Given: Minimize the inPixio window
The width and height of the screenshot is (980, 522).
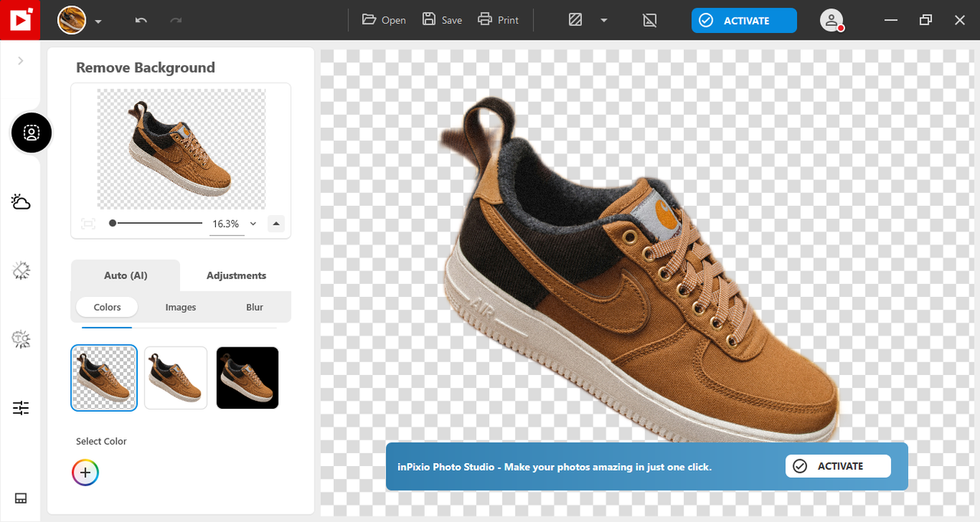Looking at the screenshot, I should (890, 20).
